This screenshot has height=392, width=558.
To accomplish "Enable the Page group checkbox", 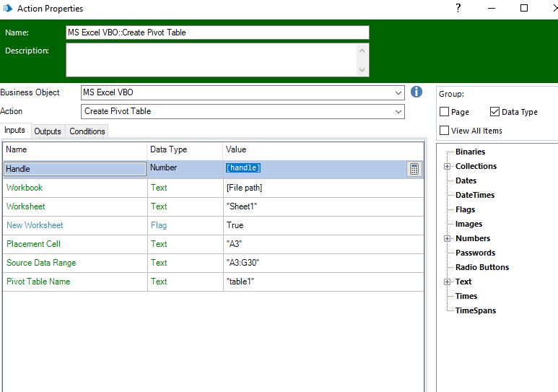I will point(444,112).
